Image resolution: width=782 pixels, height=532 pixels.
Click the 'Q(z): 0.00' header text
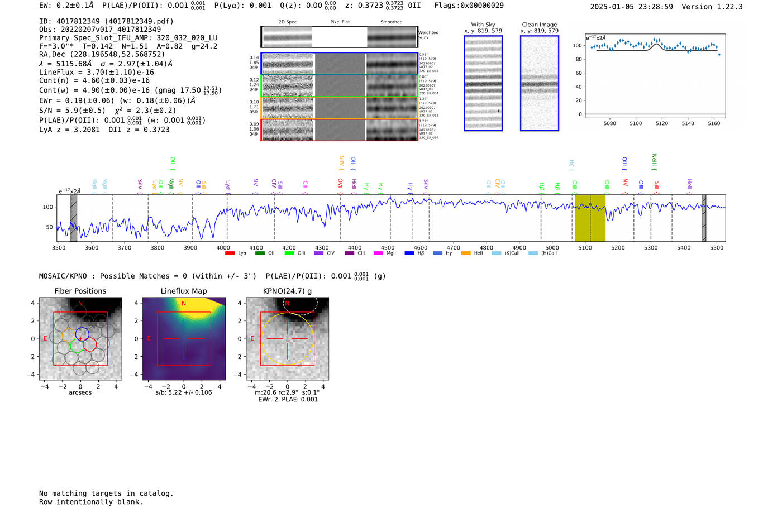[x=301, y=6]
